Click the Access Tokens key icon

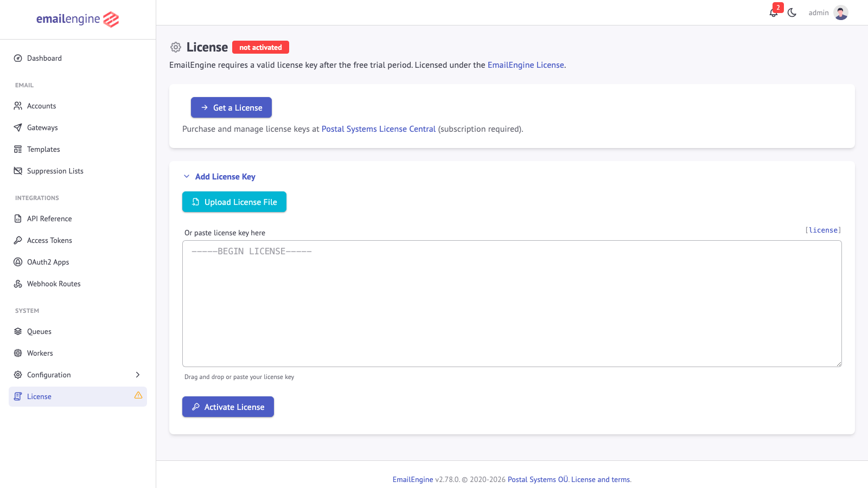tap(18, 240)
